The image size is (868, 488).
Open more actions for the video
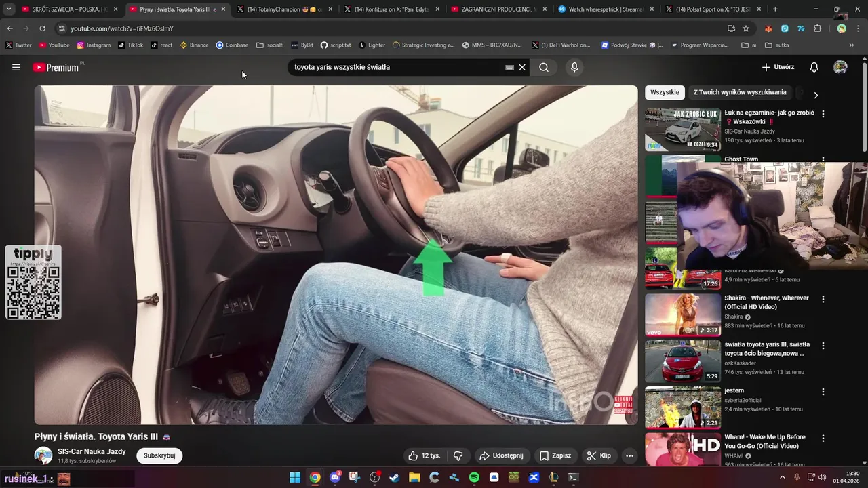629,455
